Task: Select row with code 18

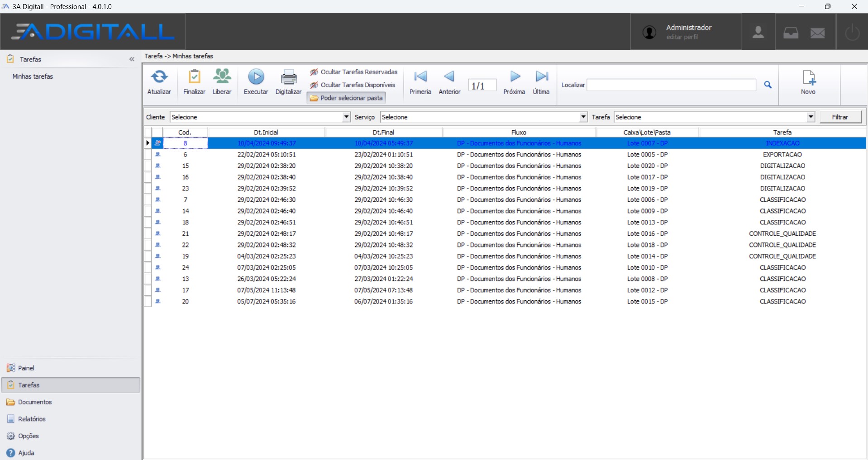Action: pos(506,222)
